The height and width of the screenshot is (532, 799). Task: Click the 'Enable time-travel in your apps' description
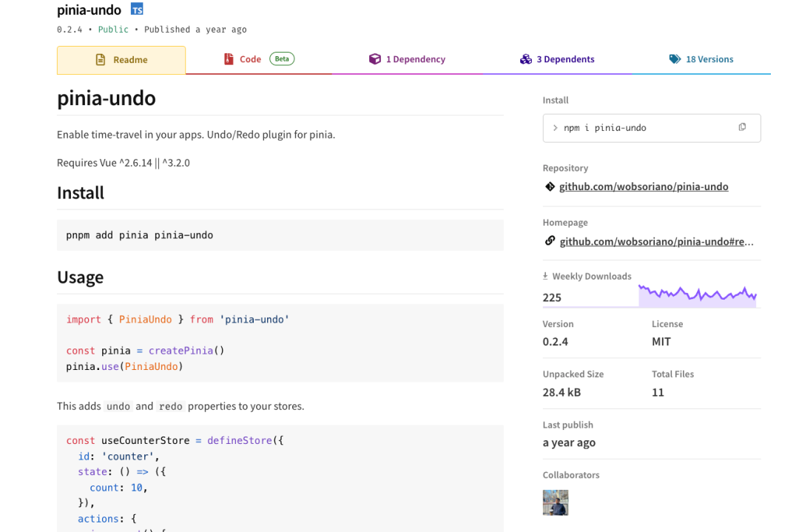point(196,135)
